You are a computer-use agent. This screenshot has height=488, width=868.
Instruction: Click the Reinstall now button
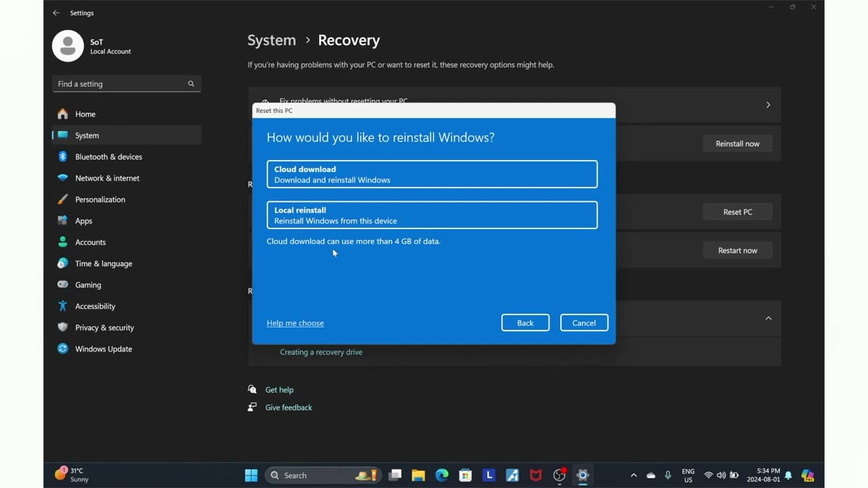point(738,144)
